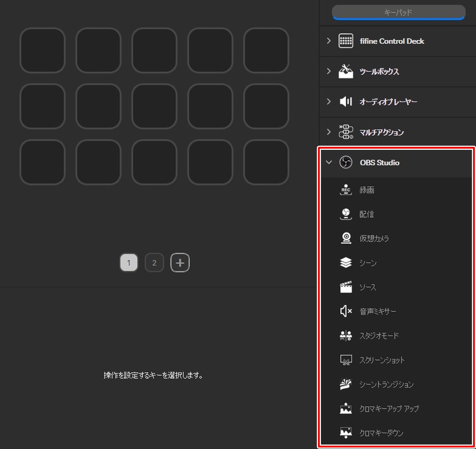Select page 1 of the key grid
476x449 pixels.
(x=129, y=263)
